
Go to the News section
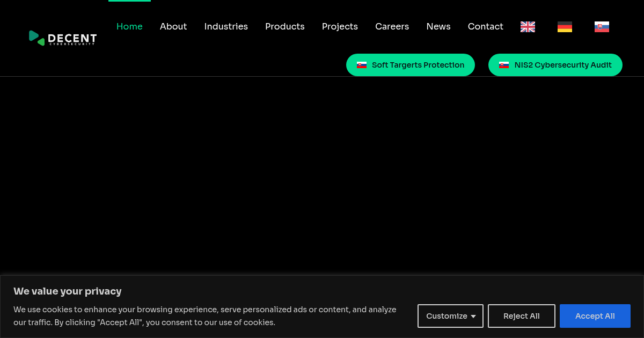coord(438,26)
